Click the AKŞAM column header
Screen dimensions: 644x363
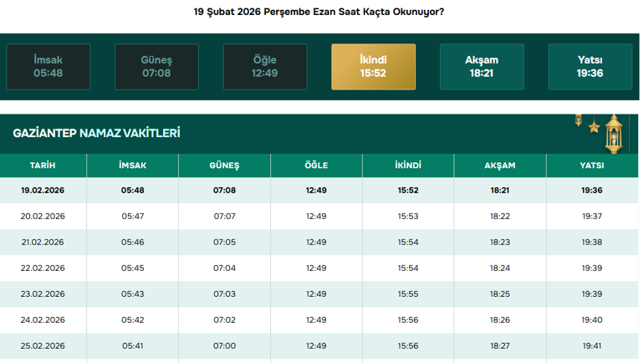pos(500,166)
